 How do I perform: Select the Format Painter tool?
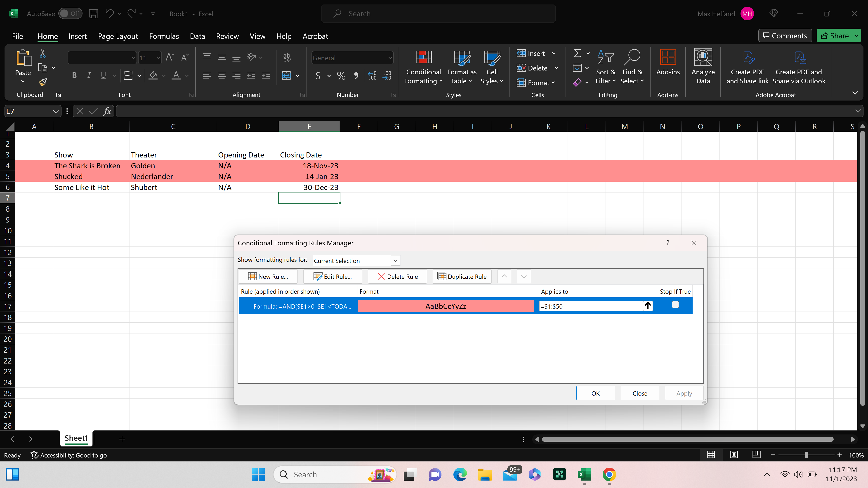[x=42, y=82]
